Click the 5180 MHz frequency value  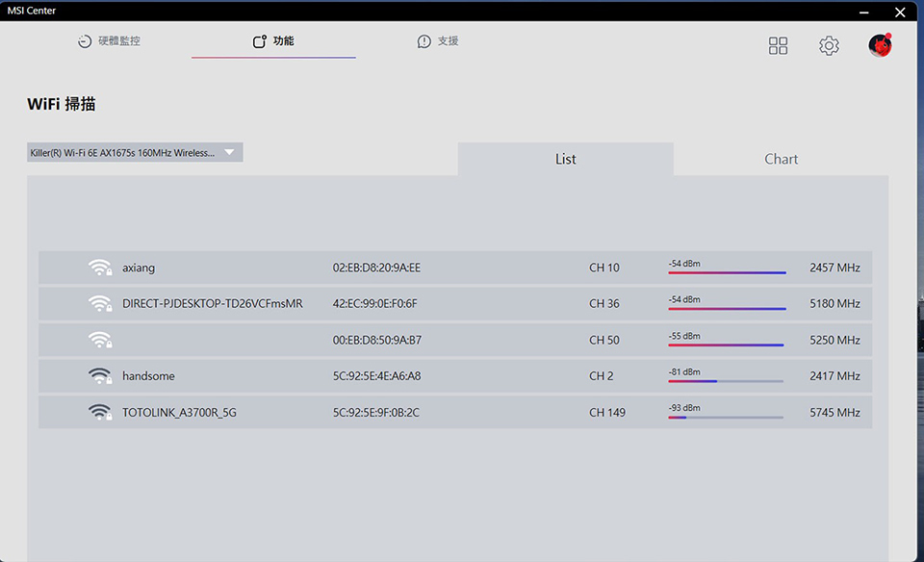tap(834, 303)
